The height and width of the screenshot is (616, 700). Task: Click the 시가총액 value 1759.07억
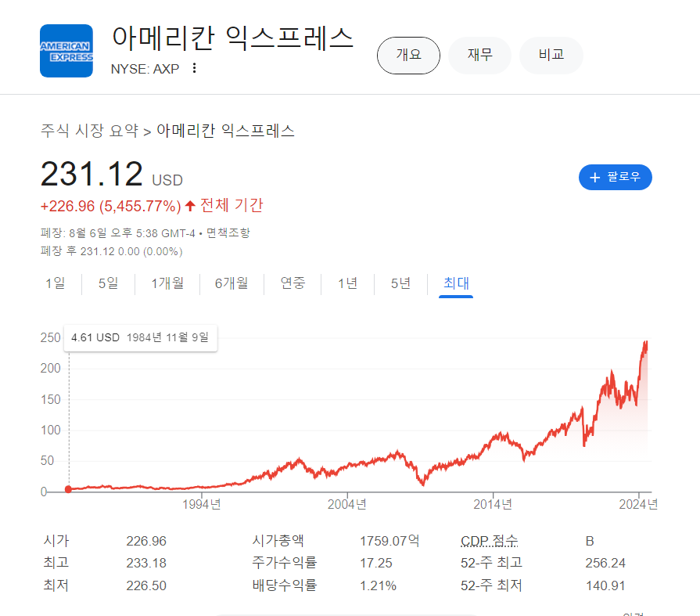(389, 541)
